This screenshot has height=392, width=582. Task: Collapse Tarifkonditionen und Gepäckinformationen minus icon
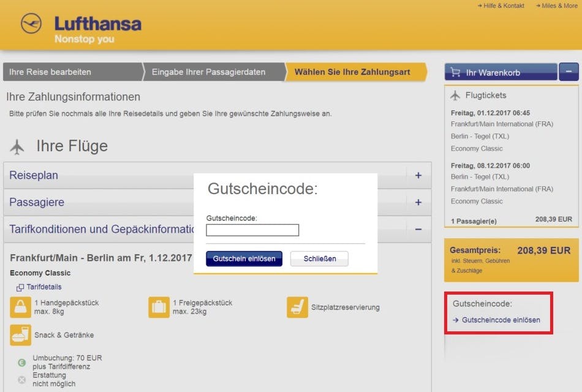coord(418,230)
